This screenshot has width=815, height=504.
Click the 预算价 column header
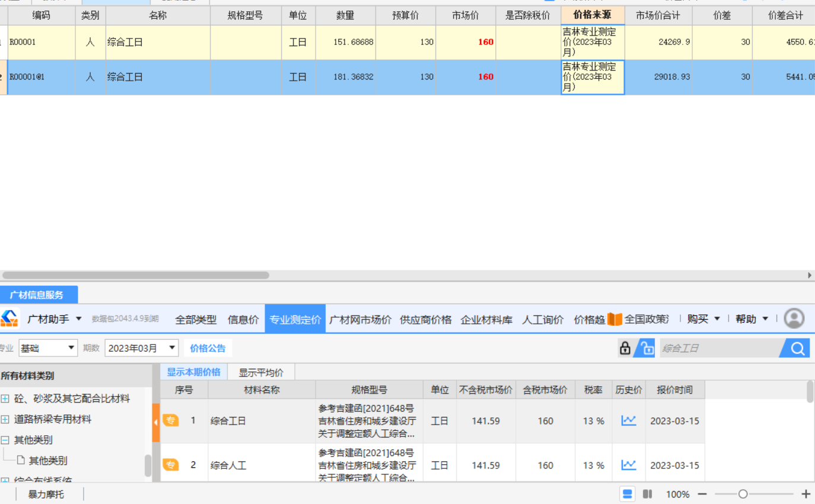[x=405, y=15]
